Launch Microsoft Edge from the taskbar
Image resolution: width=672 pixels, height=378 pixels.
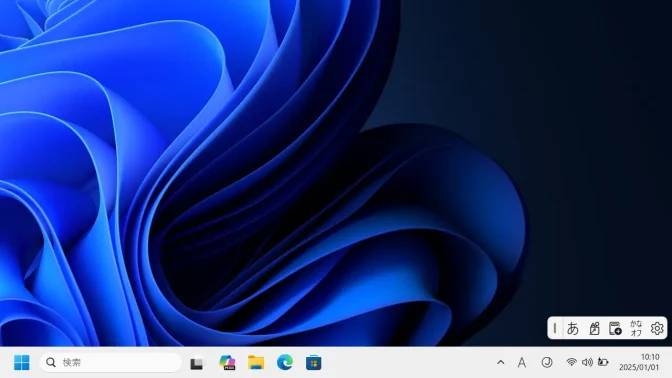285,363
